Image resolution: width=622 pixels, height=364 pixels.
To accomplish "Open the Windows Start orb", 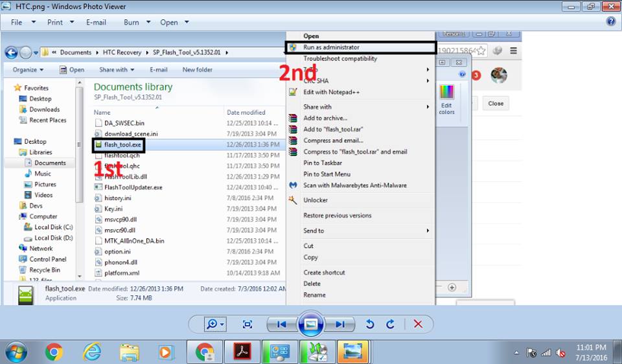I will point(16,352).
